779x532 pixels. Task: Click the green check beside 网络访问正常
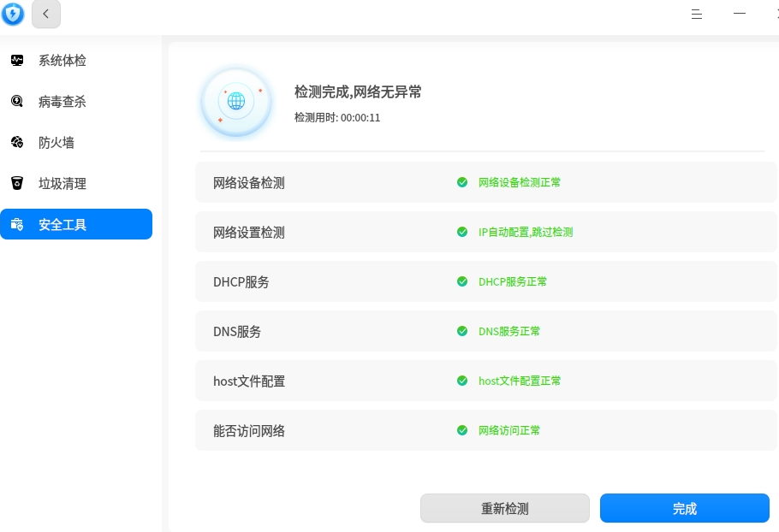[462, 430]
